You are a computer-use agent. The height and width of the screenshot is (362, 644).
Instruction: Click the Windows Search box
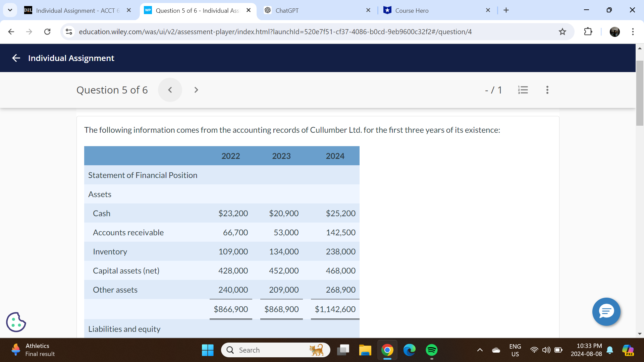pos(275,350)
